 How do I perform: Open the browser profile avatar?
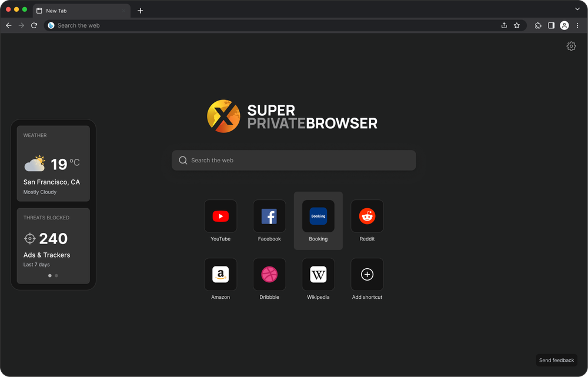[x=564, y=25]
